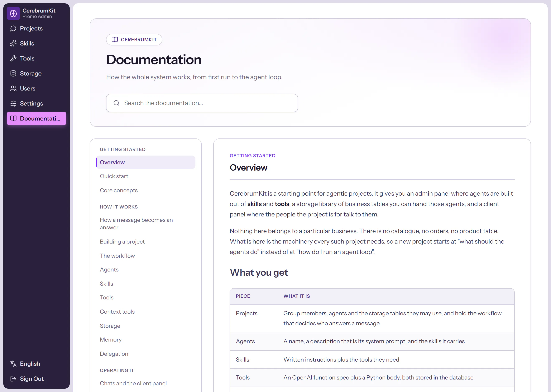
Task: Click the CerebrumKit brain logo icon
Action: click(x=13, y=13)
